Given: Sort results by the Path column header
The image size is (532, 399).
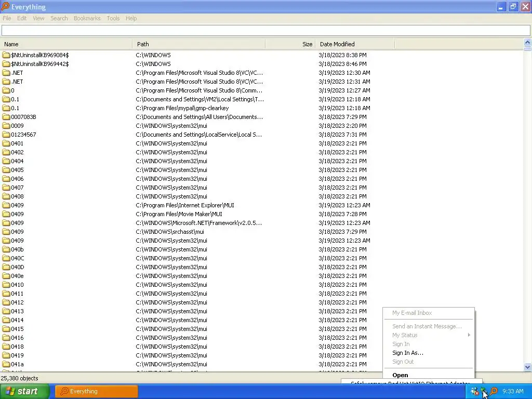Looking at the screenshot, I should click(x=199, y=44).
